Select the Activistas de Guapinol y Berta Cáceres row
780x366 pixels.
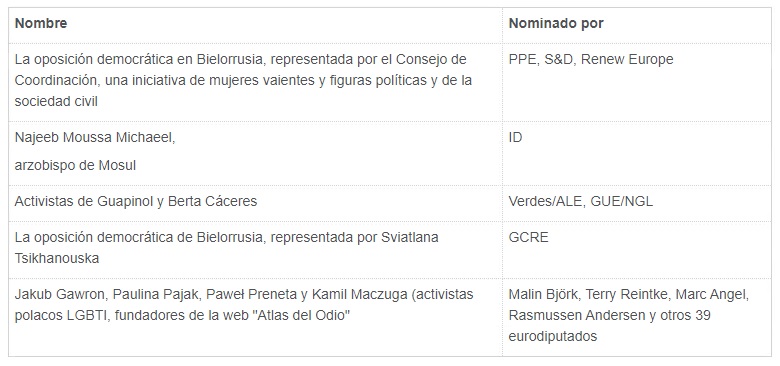(x=390, y=202)
